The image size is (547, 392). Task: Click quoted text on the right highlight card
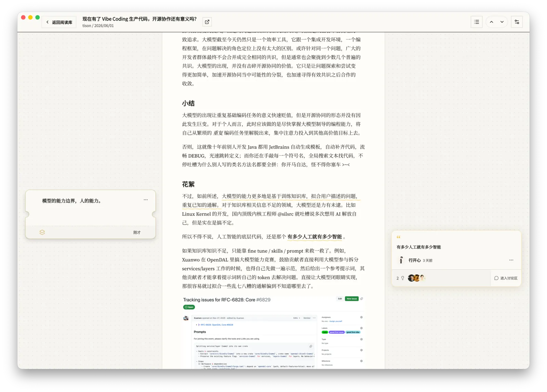click(418, 247)
